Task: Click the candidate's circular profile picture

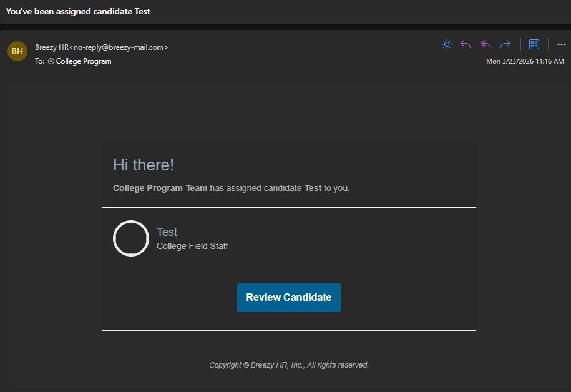Action: pos(131,238)
